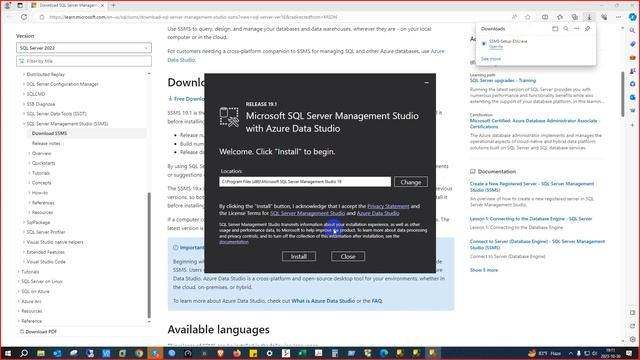Select Download SSMS in the sidebar tree
640x360 pixels.
click(49, 133)
